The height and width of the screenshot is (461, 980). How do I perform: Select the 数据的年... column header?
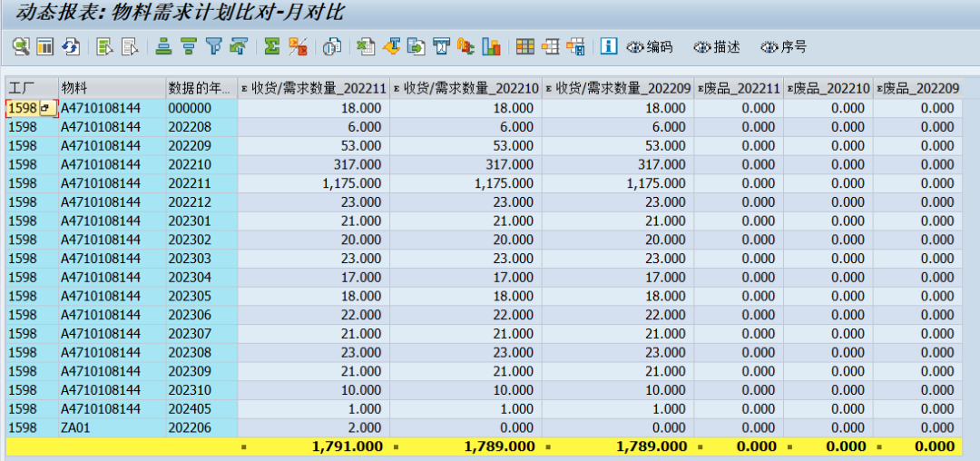click(201, 89)
